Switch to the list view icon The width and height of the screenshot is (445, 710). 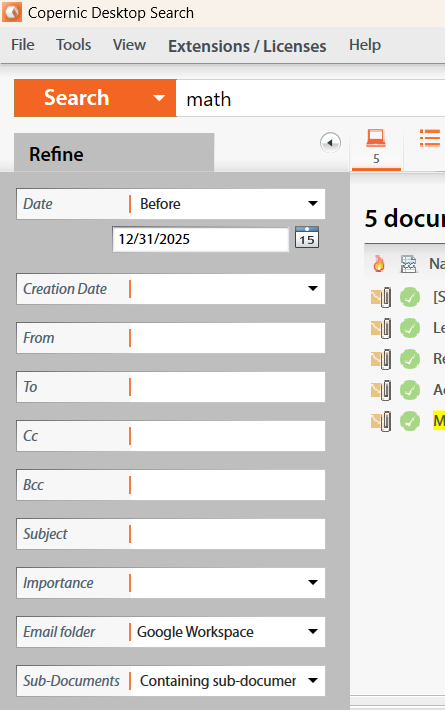coord(430,138)
